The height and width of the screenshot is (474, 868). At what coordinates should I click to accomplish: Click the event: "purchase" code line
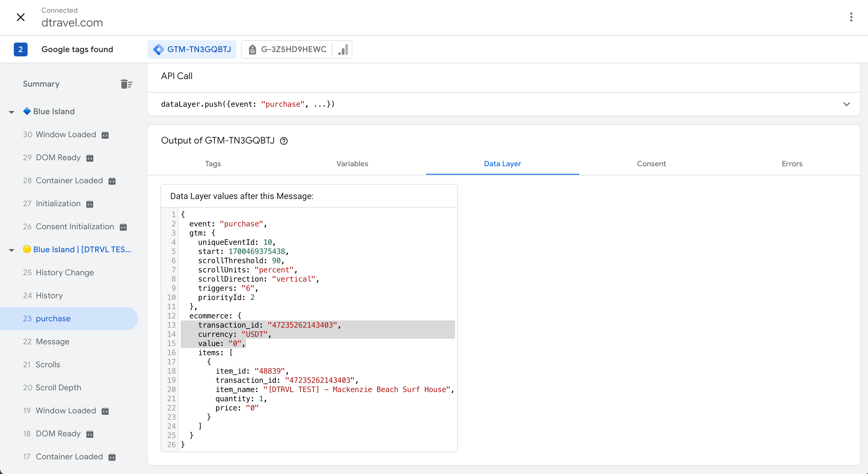click(228, 224)
